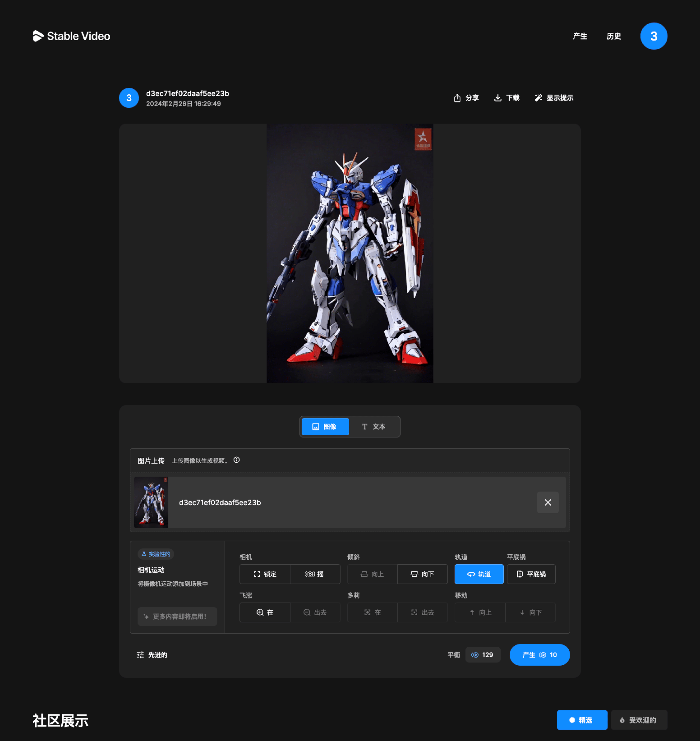Screen dimensions: 700x741
Task: Click the 相机运动 heading
Action: point(151,570)
